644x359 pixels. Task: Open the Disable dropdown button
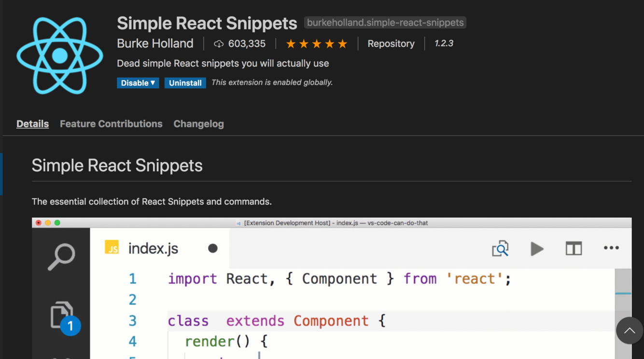tap(138, 83)
